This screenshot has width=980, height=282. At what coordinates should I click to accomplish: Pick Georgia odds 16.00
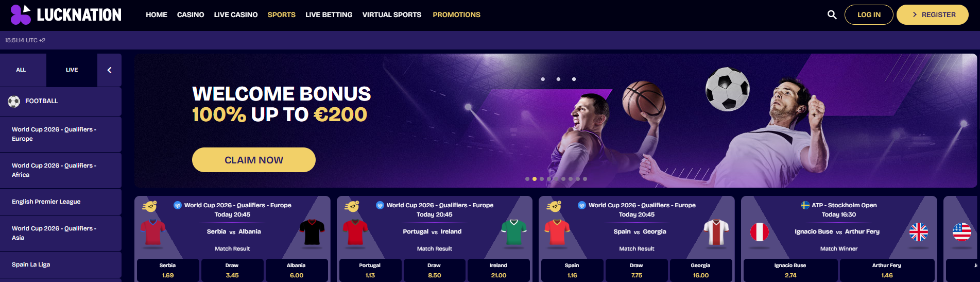(700, 270)
